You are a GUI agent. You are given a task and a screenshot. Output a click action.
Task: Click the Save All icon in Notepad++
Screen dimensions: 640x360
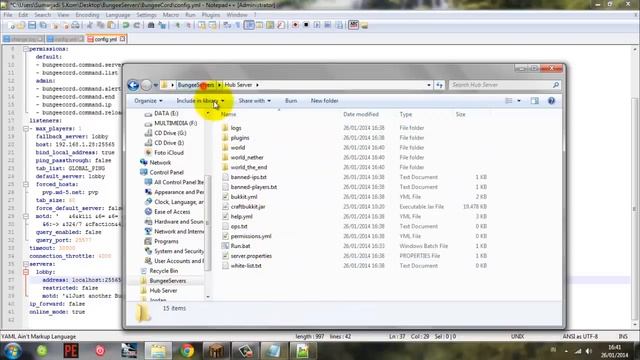(43, 25)
